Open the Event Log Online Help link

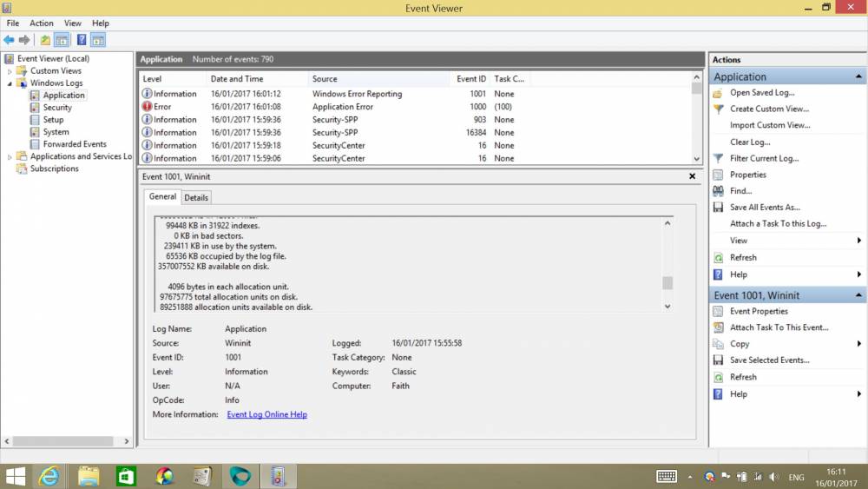pyautogui.click(x=266, y=414)
